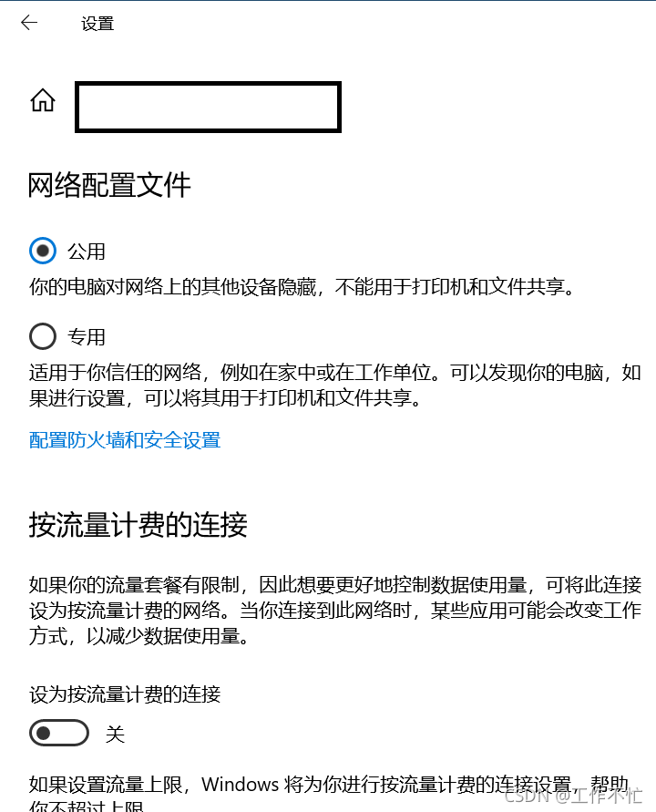Click the 专用 option label text
This screenshot has height=812, width=656.
click(x=87, y=337)
